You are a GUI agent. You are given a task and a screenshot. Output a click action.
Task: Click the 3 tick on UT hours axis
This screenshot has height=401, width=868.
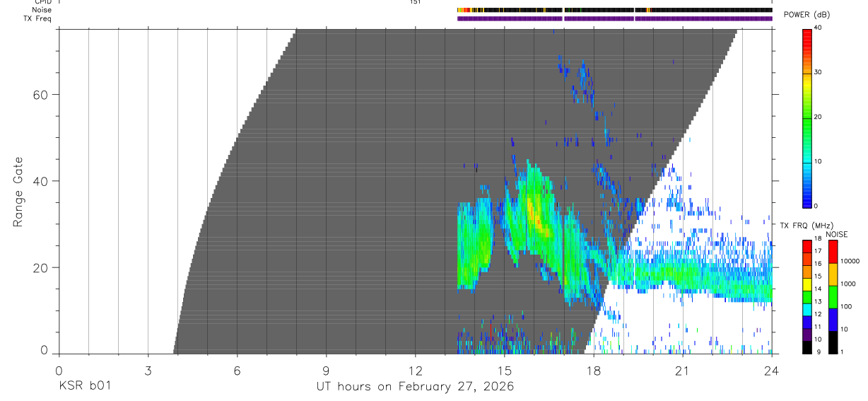click(148, 371)
